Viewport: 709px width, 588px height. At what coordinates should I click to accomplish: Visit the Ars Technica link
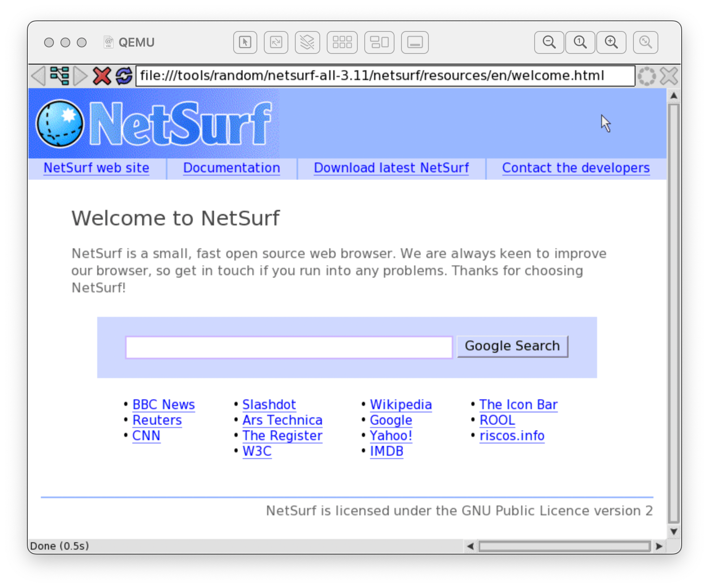pyautogui.click(x=282, y=420)
